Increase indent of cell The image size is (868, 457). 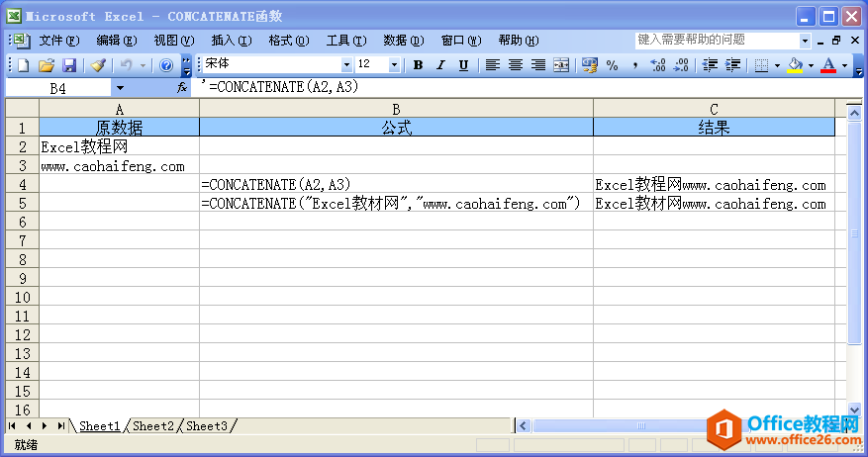732,65
